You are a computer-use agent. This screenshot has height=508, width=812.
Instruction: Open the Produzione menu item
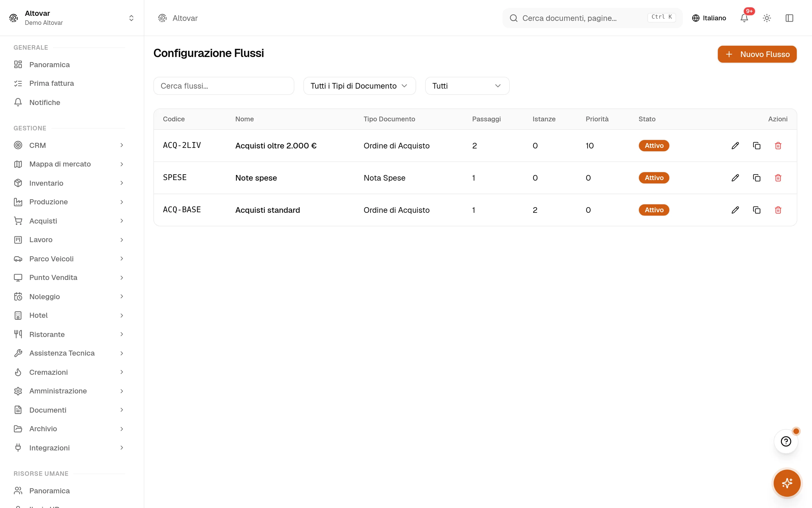[x=69, y=202]
